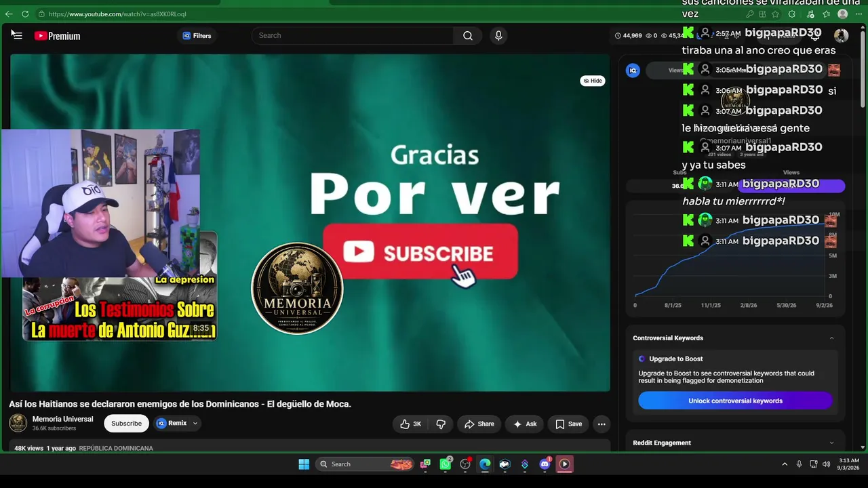Image resolution: width=868 pixels, height=488 pixels.
Task: Bookmark this page with the address bar star
Action: 775,14
